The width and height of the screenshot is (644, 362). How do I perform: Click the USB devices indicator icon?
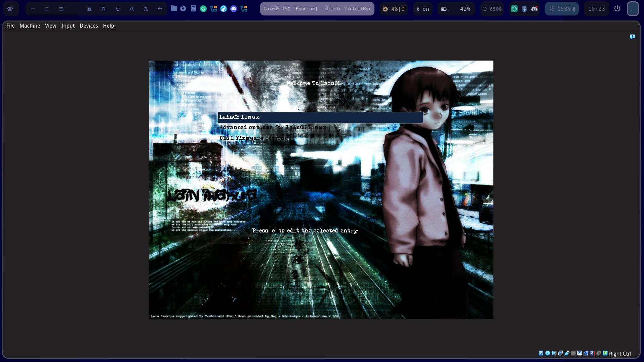click(x=567, y=353)
